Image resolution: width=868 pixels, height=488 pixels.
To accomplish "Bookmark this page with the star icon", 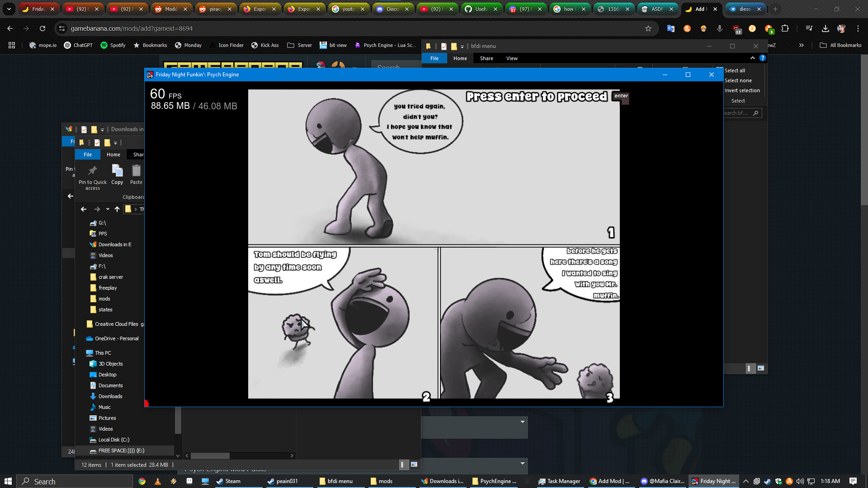I will coord(648,28).
